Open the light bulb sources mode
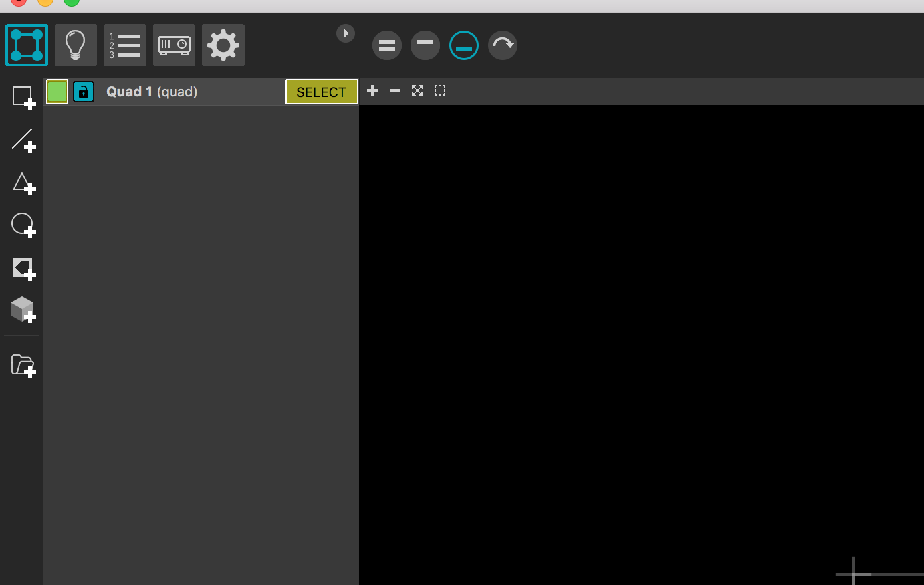Screen dimensions: 924x585 point(76,45)
